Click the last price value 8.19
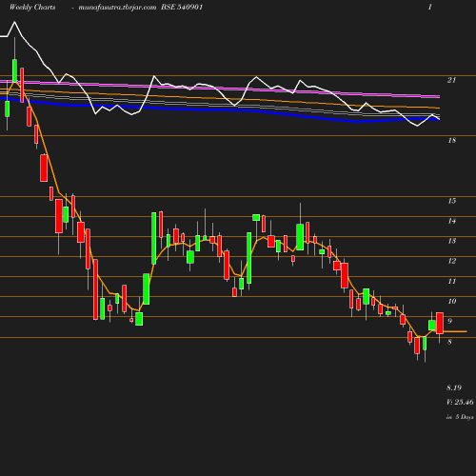Viewport: 476px width, 476px height. pos(454,387)
